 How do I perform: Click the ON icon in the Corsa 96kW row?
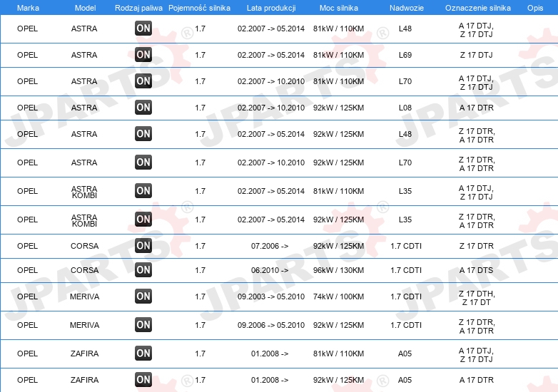pos(143,270)
